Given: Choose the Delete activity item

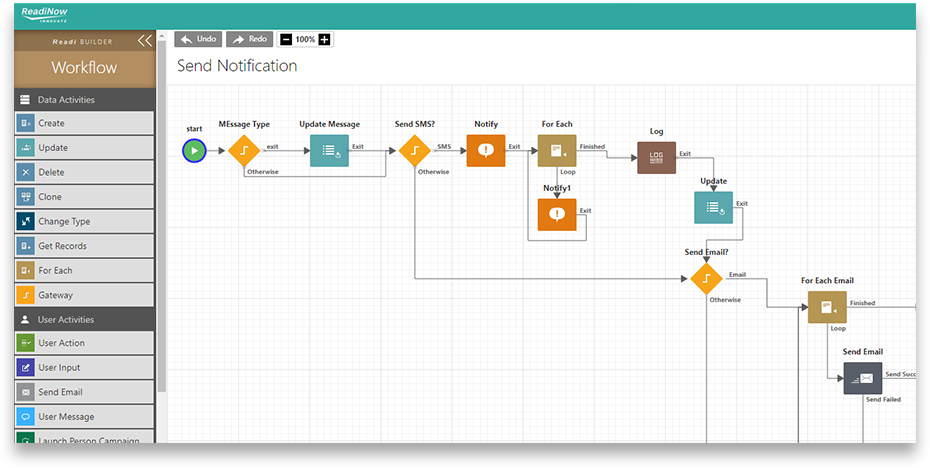Looking at the screenshot, I should point(84,173).
